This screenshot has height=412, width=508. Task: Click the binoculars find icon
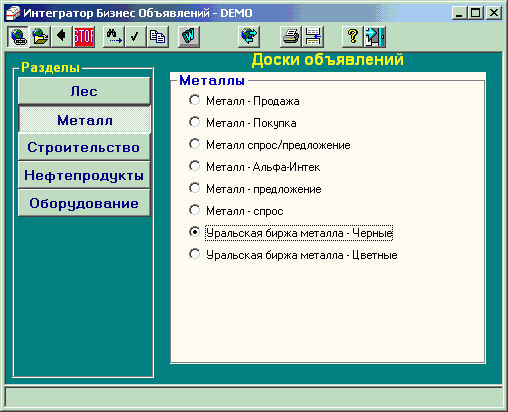coord(114,36)
